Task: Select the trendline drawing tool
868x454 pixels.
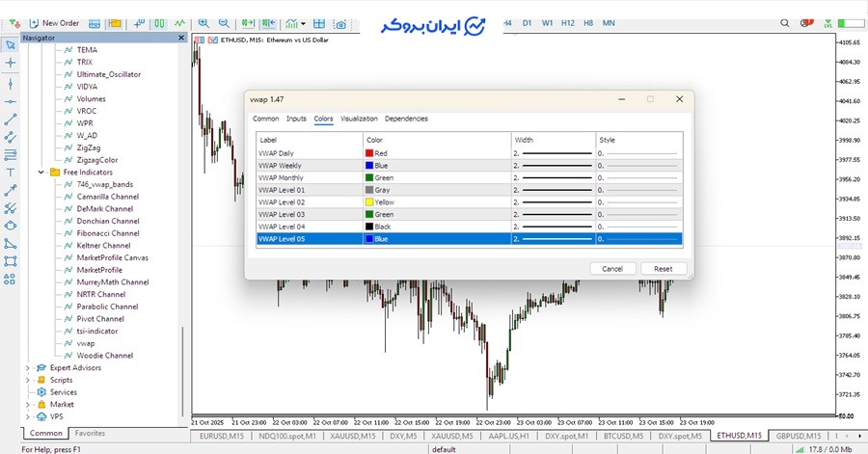Action: (x=11, y=120)
